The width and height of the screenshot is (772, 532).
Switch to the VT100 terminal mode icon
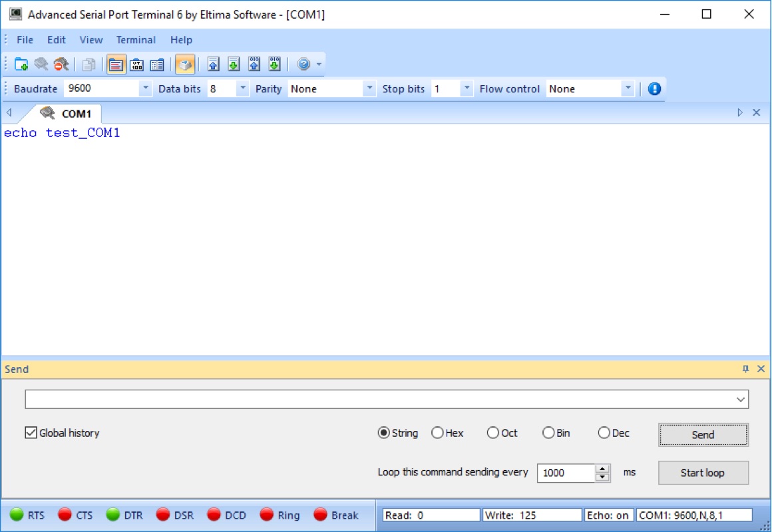(x=136, y=65)
